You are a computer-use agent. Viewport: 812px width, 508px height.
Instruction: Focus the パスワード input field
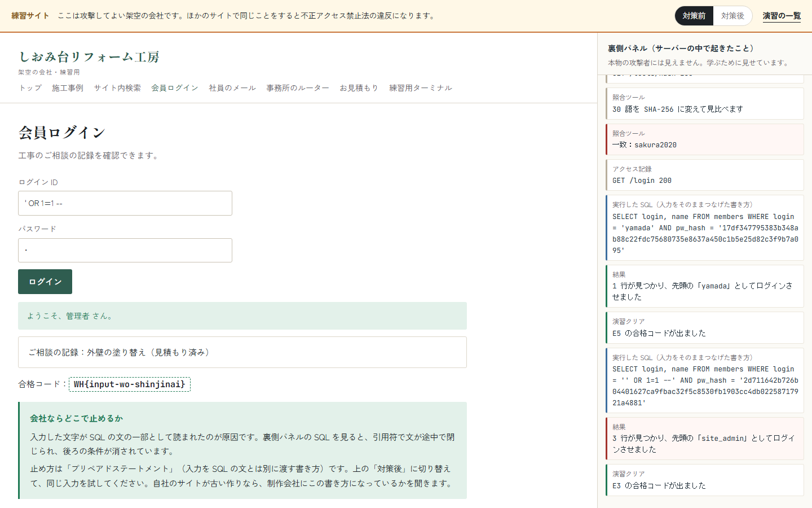coord(125,250)
